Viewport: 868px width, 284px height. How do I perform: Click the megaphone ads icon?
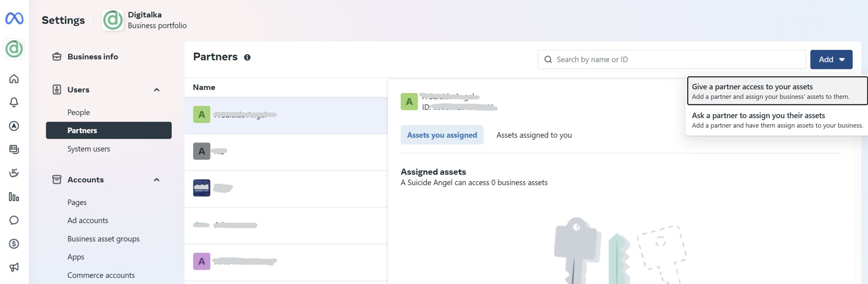pyautogui.click(x=14, y=267)
